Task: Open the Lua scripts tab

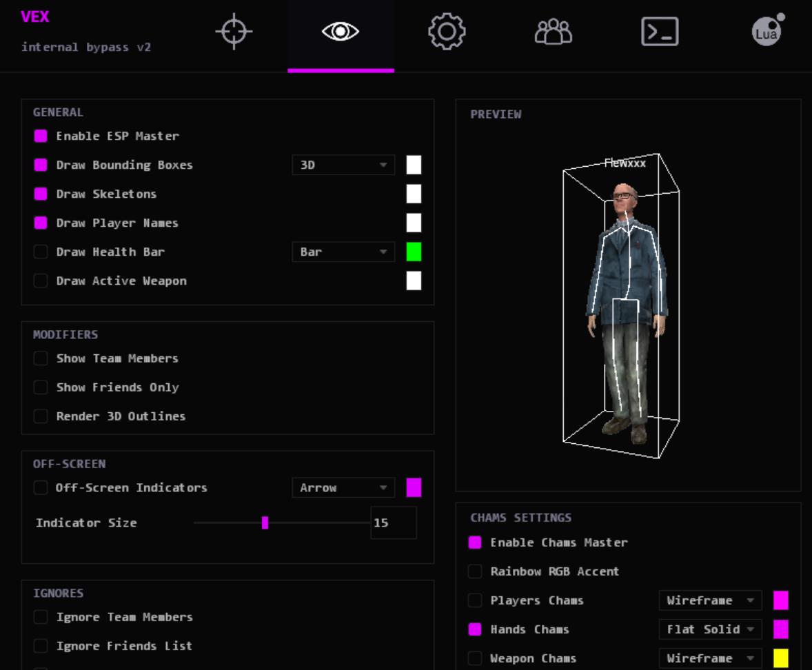Action: click(x=767, y=30)
